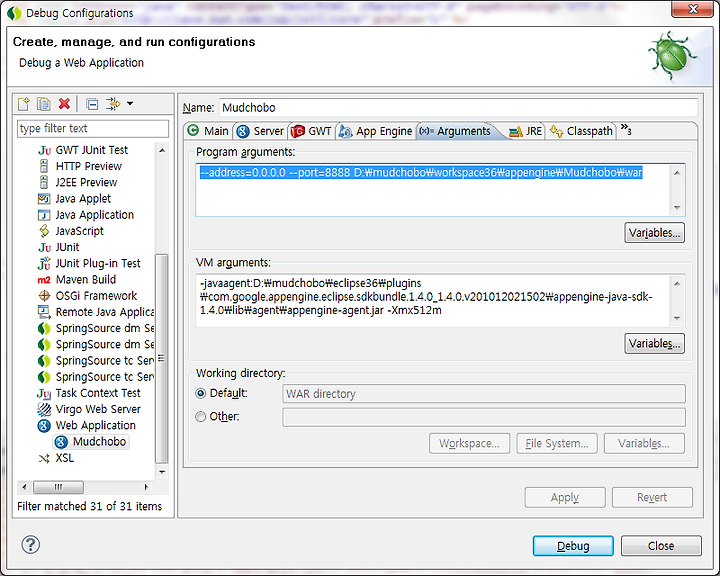Click the JavaScript icon
720x576 pixels.
44,231
